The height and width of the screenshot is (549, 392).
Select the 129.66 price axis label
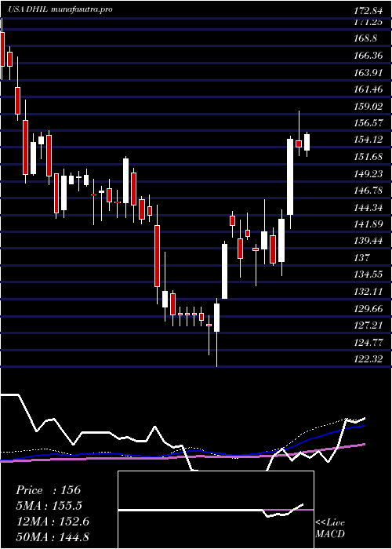pos(368,309)
